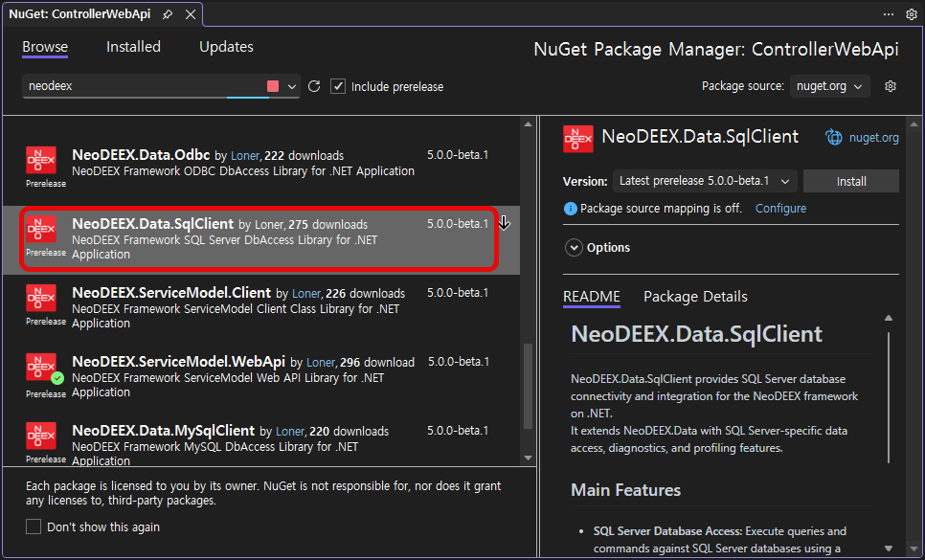The image size is (925, 560).
Task: Click the NeoDEEX.ServiceModel.Client package logo
Action: tap(41, 298)
